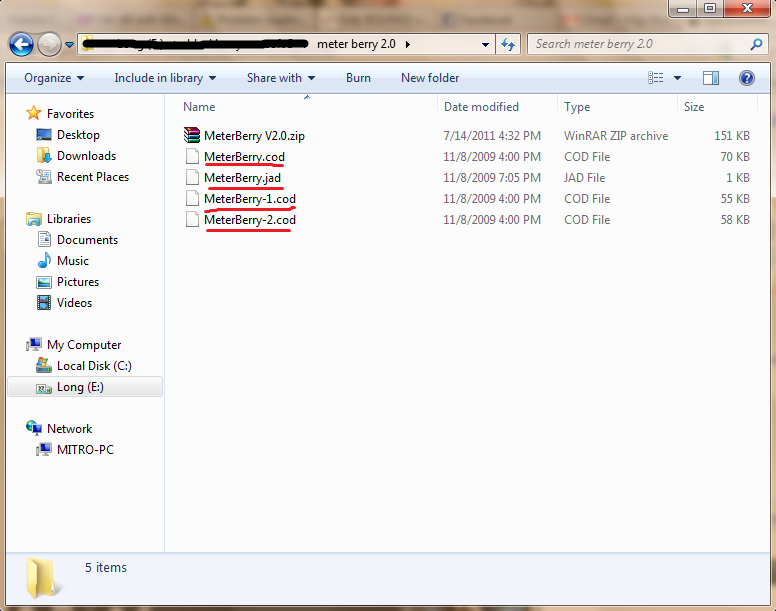
Task: Select the MeterBerry.jad file
Action: (x=242, y=178)
